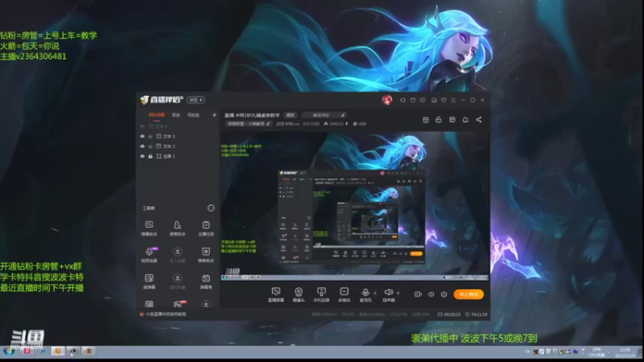Switch to the third scene tab
Screen dimensions: 644x362
[193, 115]
